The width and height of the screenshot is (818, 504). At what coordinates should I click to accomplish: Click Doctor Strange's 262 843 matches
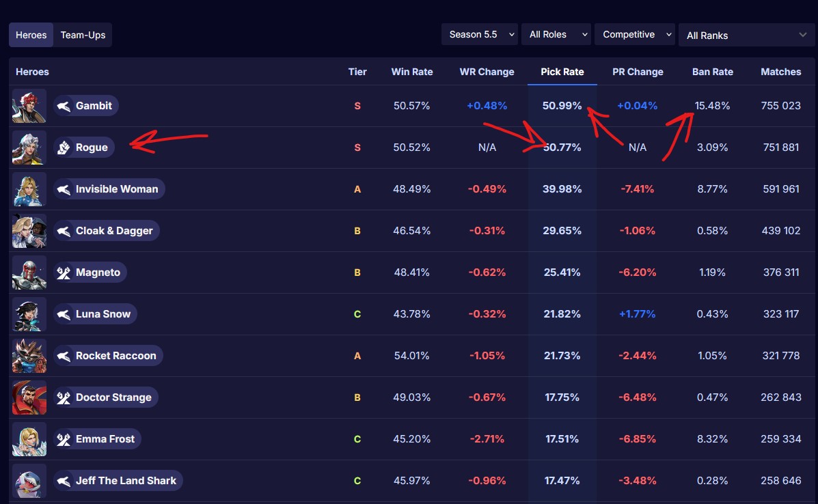tap(781, 397)
